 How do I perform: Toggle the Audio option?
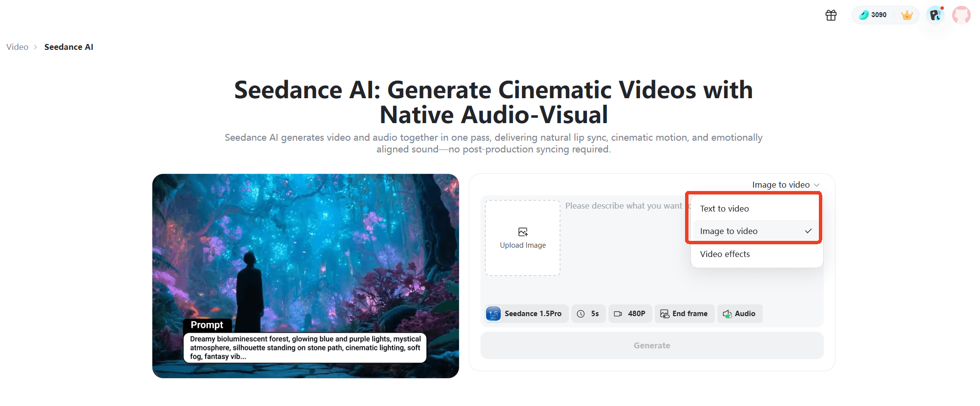[739, 314]
